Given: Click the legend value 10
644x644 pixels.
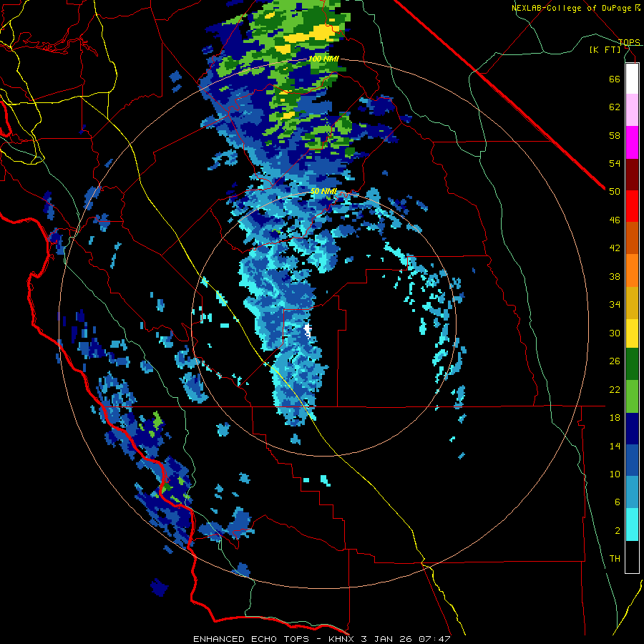Looking at the screenshot, I should (x=615, y=474).
